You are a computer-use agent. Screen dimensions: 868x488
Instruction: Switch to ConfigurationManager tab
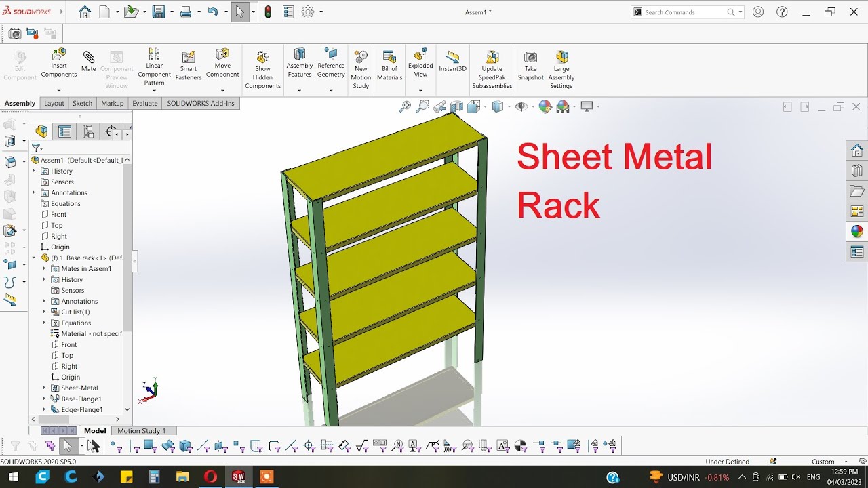(88, 131)
